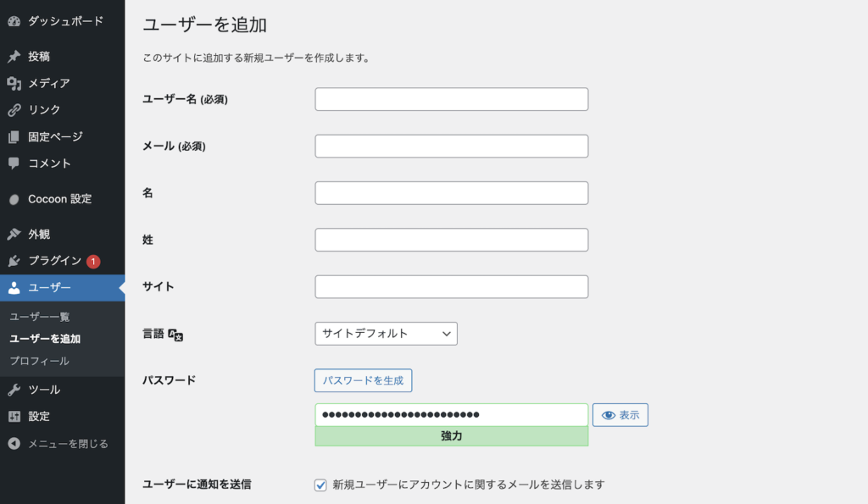Open the ツール wrench icon
This screenshot has width=868, height=504.
pos(14,390)
